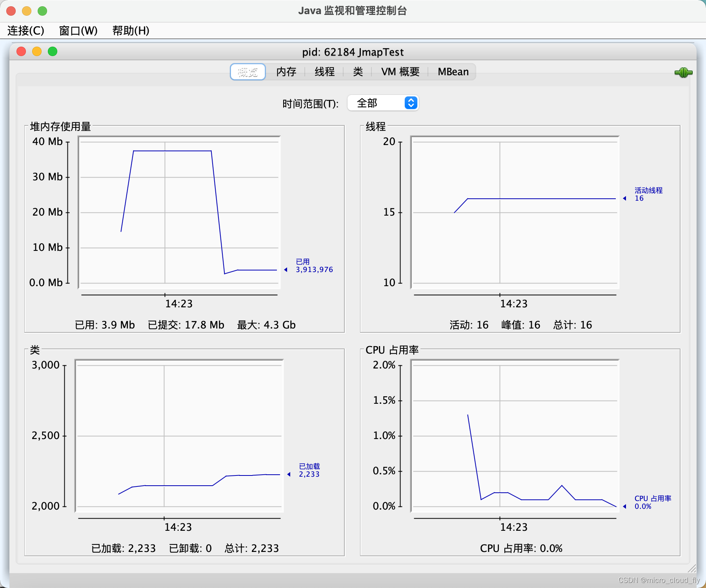The height and width of the screenshot is (588, 706).
Task: Open the 帮助(H) menu
Action: [x=131, y=31]
